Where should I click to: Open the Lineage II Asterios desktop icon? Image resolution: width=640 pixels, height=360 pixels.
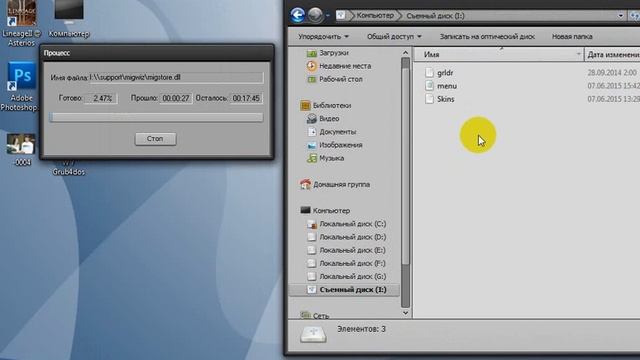[x=21, y=24]
